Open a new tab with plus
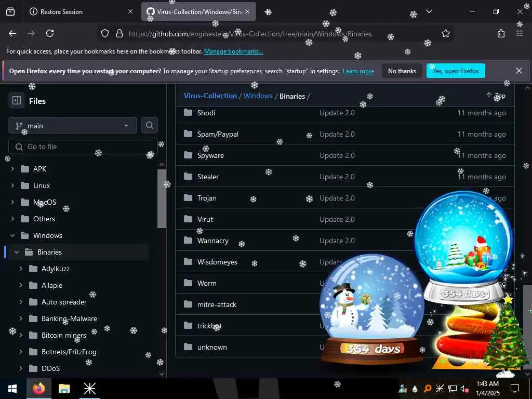 coord(268,12)
